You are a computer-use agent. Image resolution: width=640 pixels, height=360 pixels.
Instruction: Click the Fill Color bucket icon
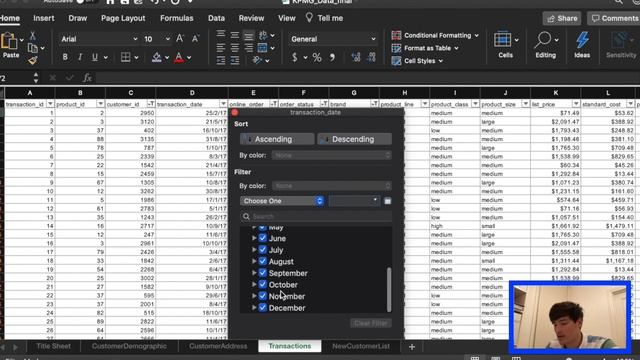(x=156, y=58)
